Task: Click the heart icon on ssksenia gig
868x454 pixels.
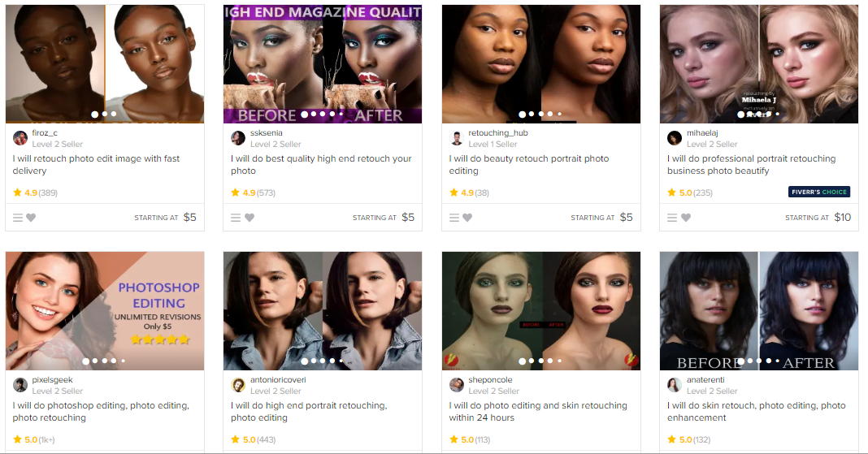Action: pyautogui.click(x=250, y=218)
